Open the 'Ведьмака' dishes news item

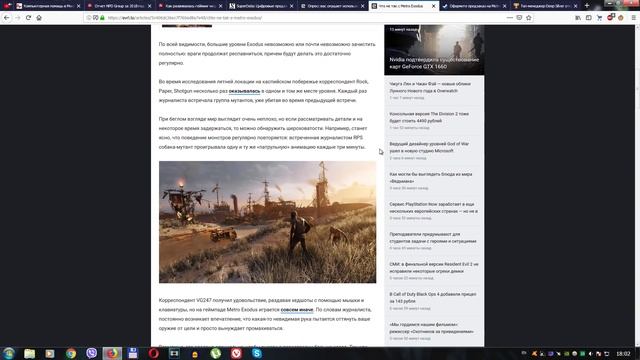click(434, 181)
